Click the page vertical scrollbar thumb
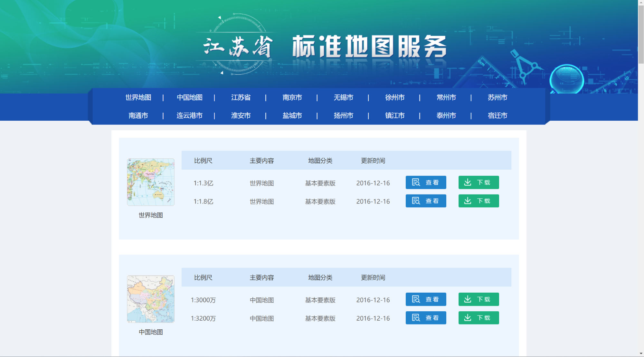Viewport: 644px width, 357px height. pyautogui.click(x=641, y=34)
